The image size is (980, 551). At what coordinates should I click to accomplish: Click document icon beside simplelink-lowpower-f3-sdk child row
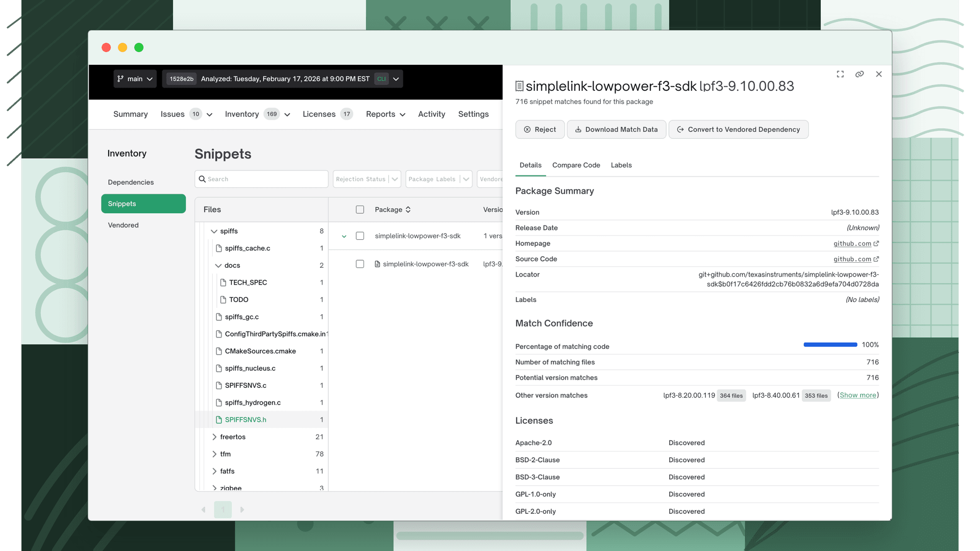tap(377, 264)
